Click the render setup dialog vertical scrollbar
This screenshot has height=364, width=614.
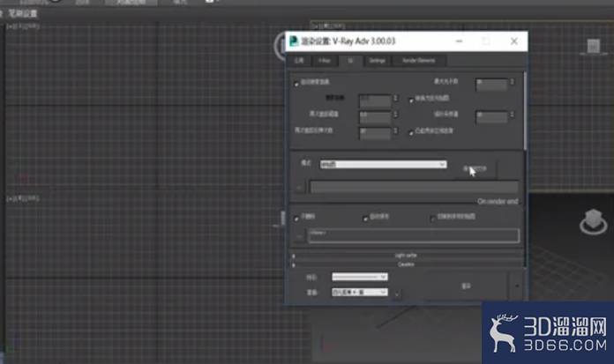(x=525, y=110)
